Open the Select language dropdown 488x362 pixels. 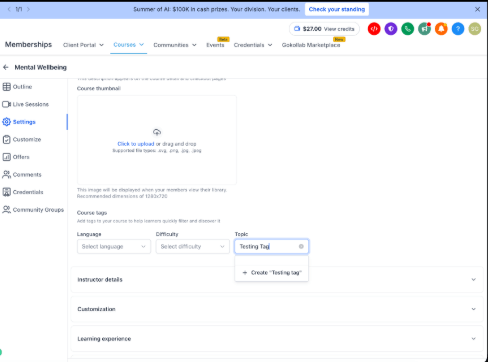(114, 247)
